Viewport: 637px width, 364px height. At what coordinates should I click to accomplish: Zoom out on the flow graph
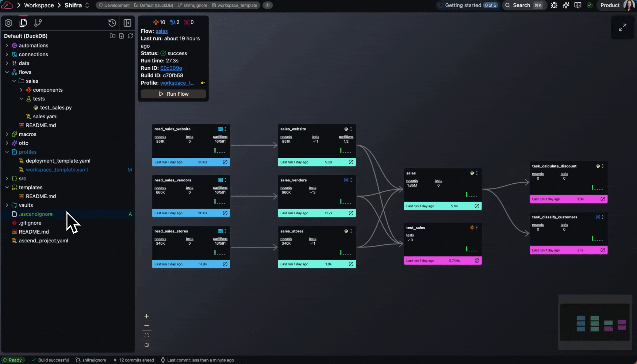[146, 326]
